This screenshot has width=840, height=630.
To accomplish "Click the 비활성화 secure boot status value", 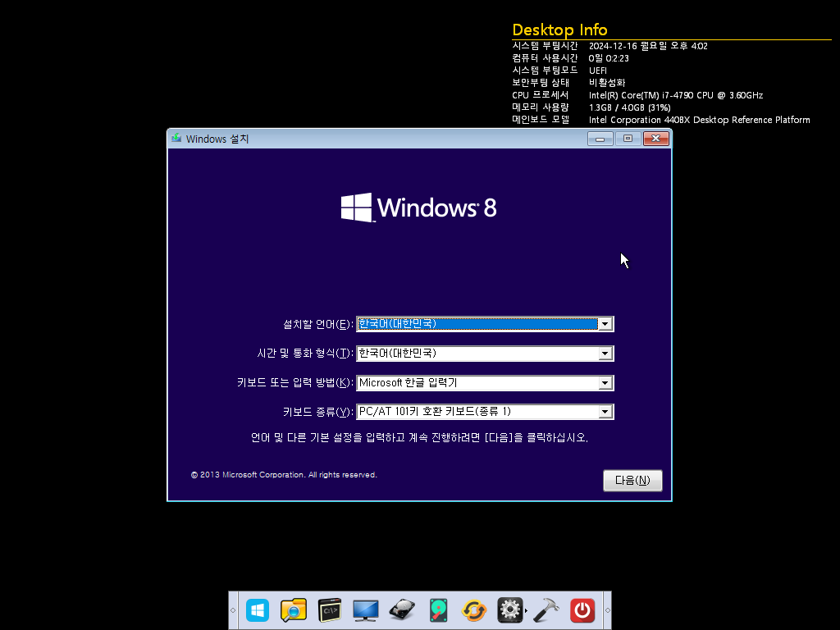I will [x=607, y=83].
